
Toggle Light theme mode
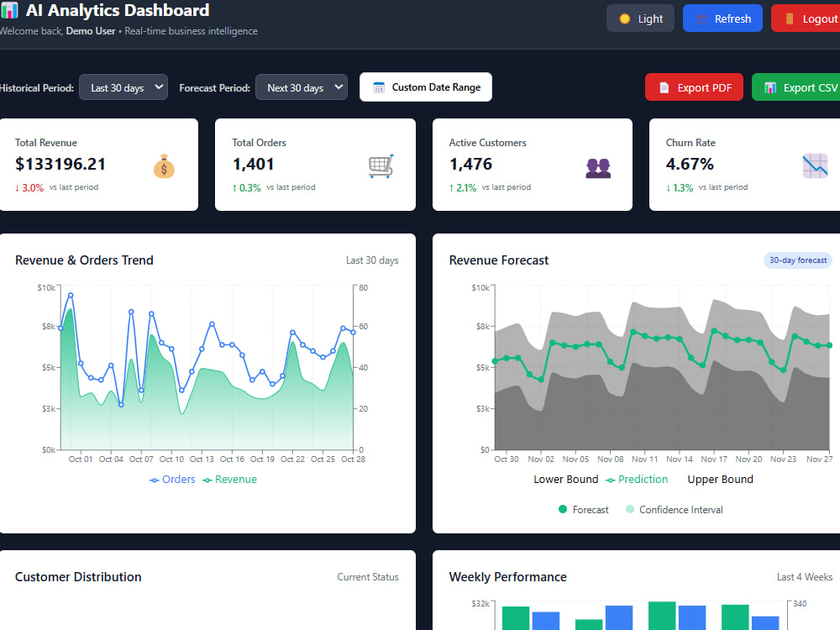coord(640,18)
